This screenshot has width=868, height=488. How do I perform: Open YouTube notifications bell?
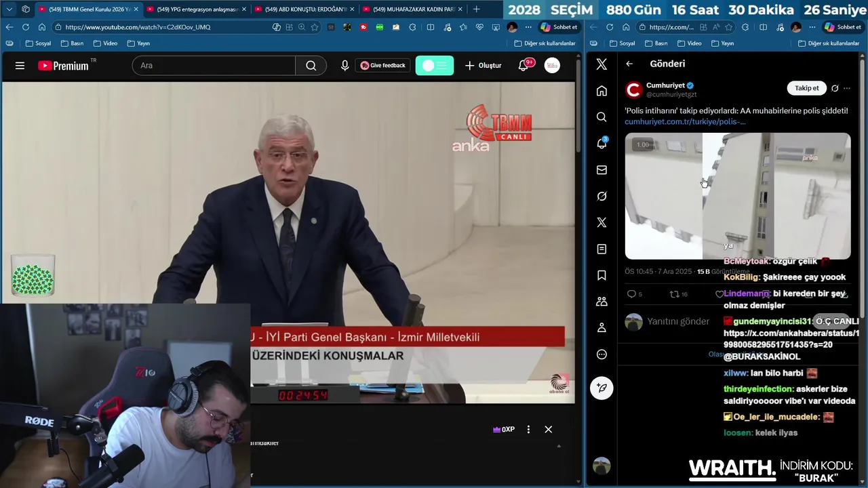(524, 66)
